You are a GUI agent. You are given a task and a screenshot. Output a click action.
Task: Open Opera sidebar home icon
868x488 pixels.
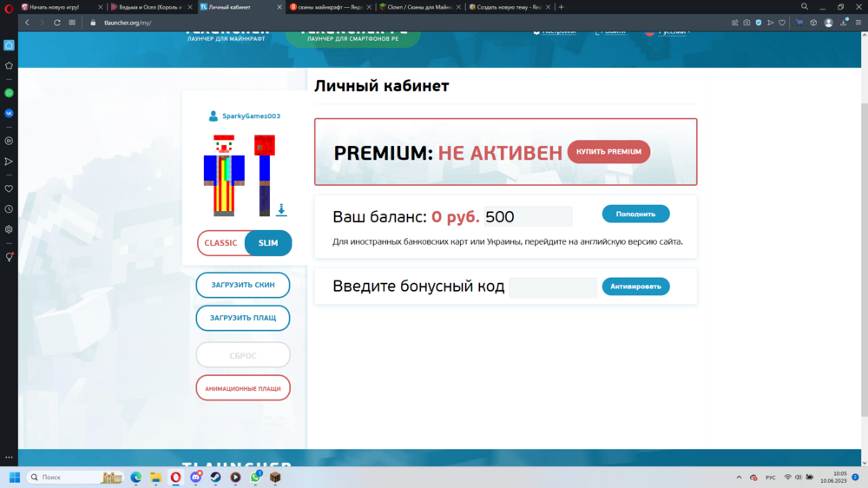[x=9, y=45]
